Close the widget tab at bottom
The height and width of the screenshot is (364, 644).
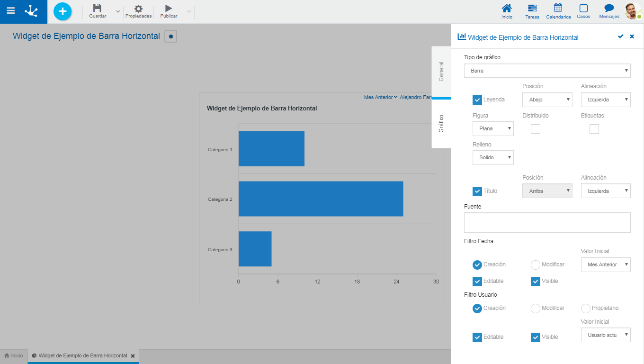(x=133, y=355)
